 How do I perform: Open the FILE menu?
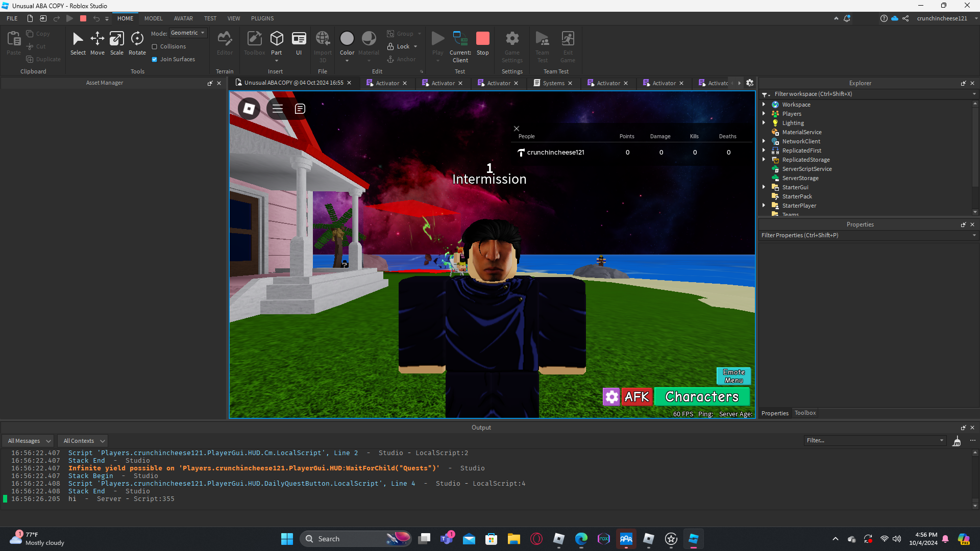click(x=12, y=18)
